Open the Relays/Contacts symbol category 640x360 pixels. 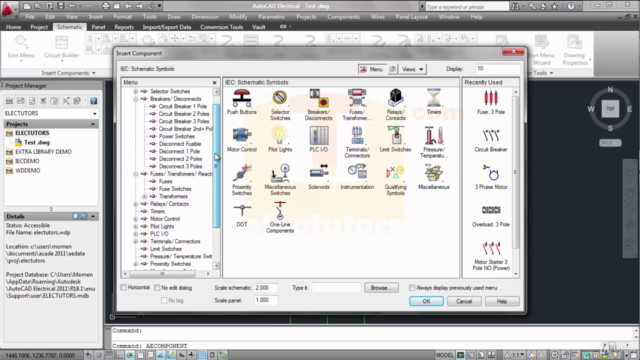tap(395, 105)
